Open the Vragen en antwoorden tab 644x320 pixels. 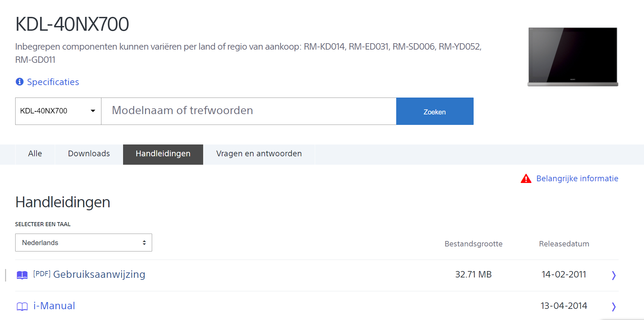(x=259, y=154)
